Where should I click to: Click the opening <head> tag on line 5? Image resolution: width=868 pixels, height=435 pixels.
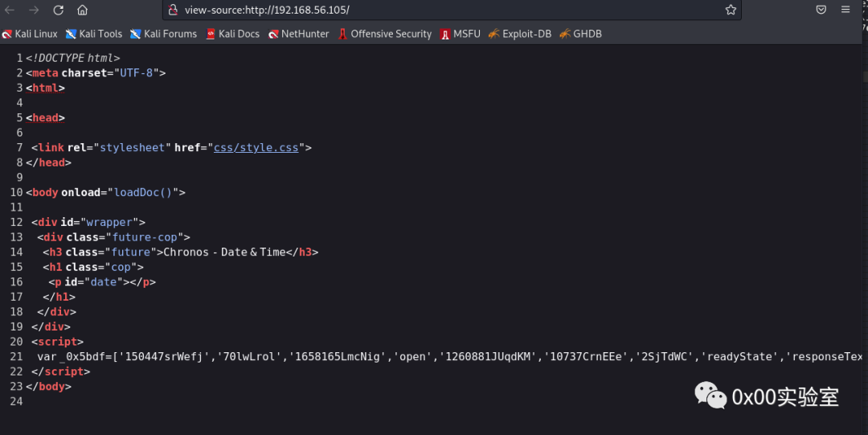(x=45, y=117)
